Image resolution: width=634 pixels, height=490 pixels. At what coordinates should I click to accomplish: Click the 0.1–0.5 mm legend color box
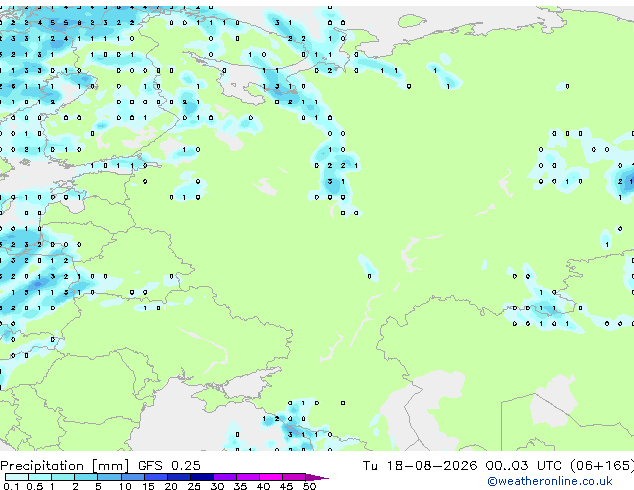click(17, 477)
